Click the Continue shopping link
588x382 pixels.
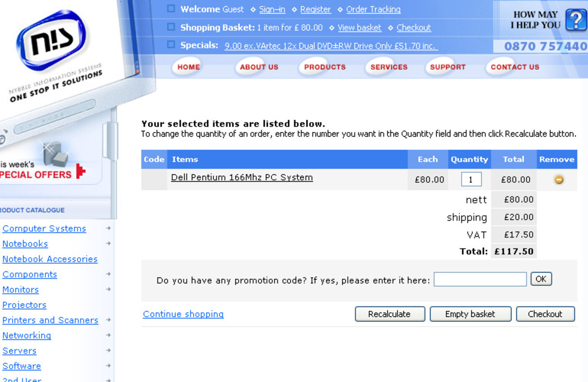183,314
